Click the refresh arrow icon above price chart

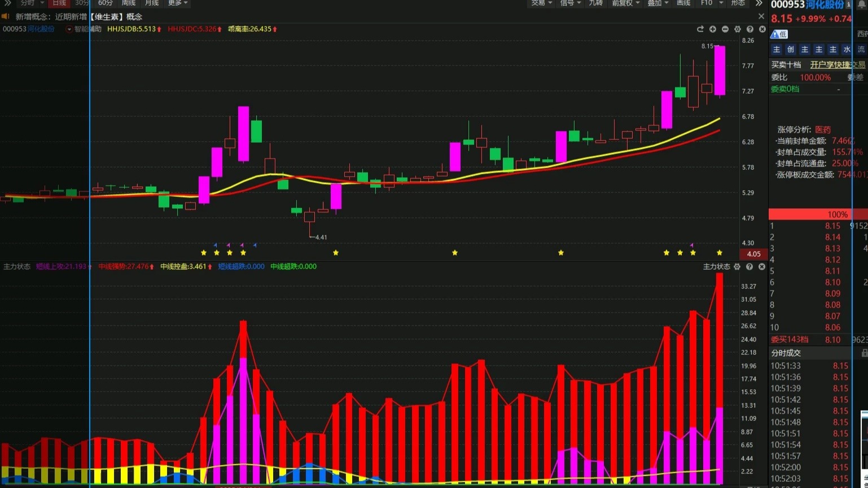[700, 29]
